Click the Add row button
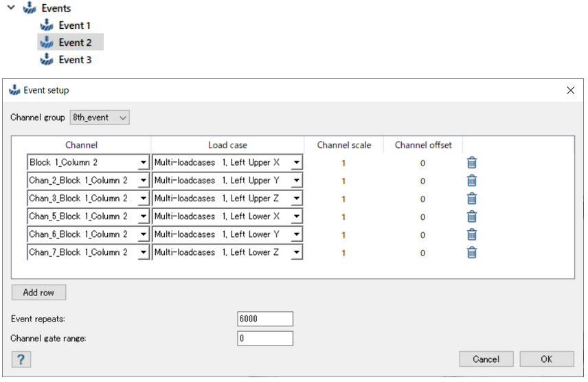588x382 pixels. click(x=38, y=292)
